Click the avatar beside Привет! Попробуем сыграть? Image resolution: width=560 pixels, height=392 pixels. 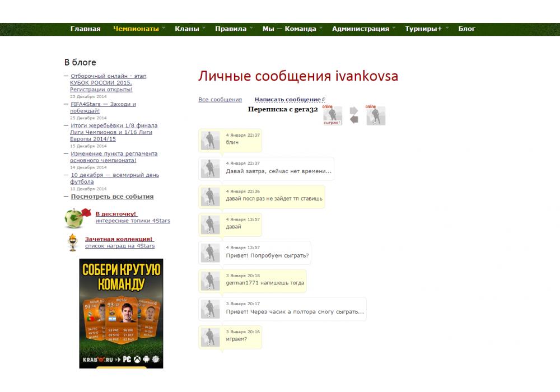[x=211, y=253]
